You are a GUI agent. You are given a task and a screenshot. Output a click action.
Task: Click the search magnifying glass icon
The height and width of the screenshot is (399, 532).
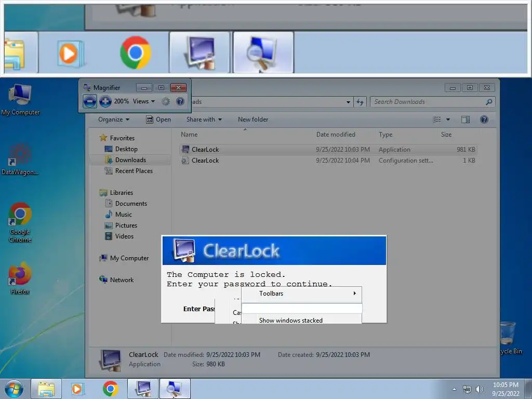[x=489, y=102]
